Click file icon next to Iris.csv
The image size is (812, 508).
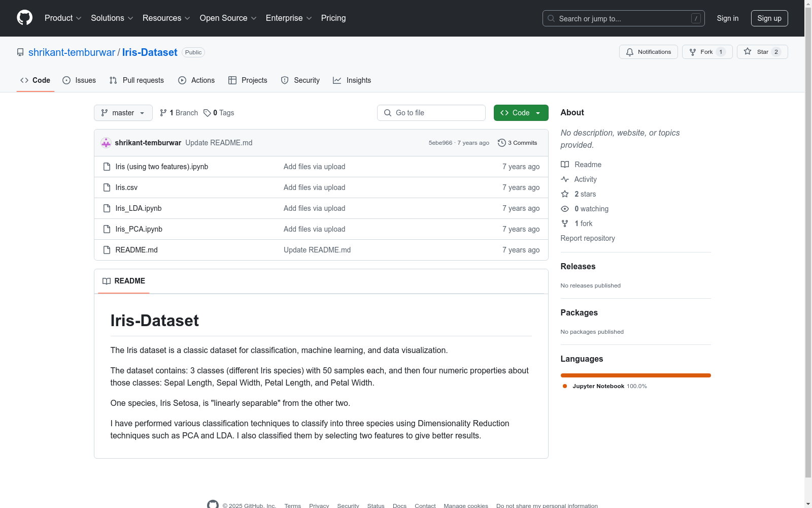pyautogui.click(x=107, y=187)
